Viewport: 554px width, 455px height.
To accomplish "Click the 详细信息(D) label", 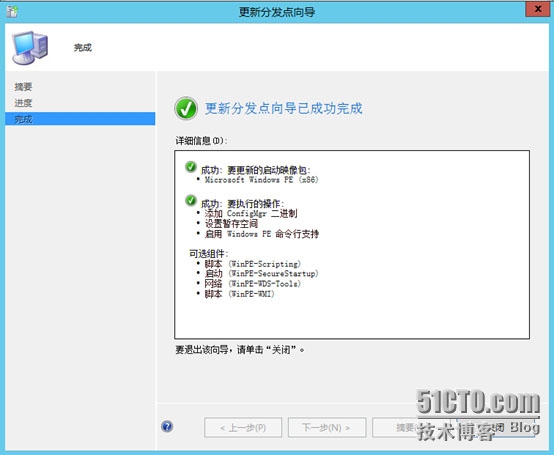I will pyautogui.click(x=201, y=141).
